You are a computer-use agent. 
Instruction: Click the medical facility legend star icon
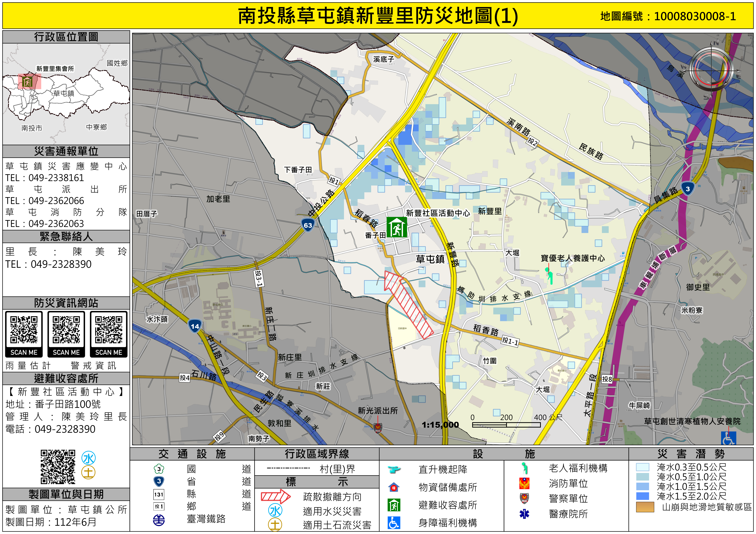524,514
